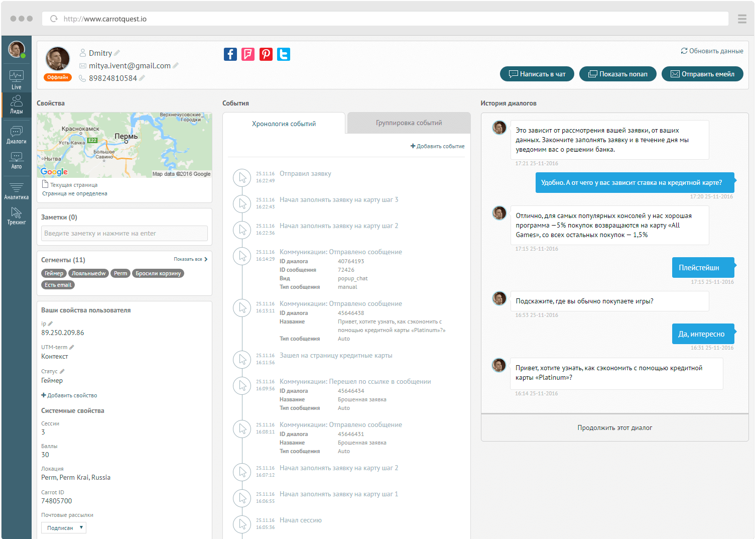
Task: Open the Аналитика section in sidebar
Action: [17, 191]
